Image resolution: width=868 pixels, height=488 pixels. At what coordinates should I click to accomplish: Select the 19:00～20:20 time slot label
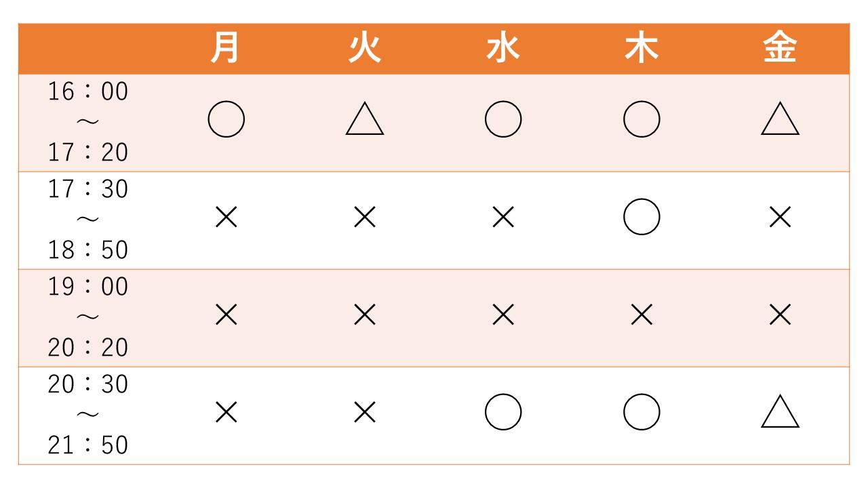pos(88,317)
